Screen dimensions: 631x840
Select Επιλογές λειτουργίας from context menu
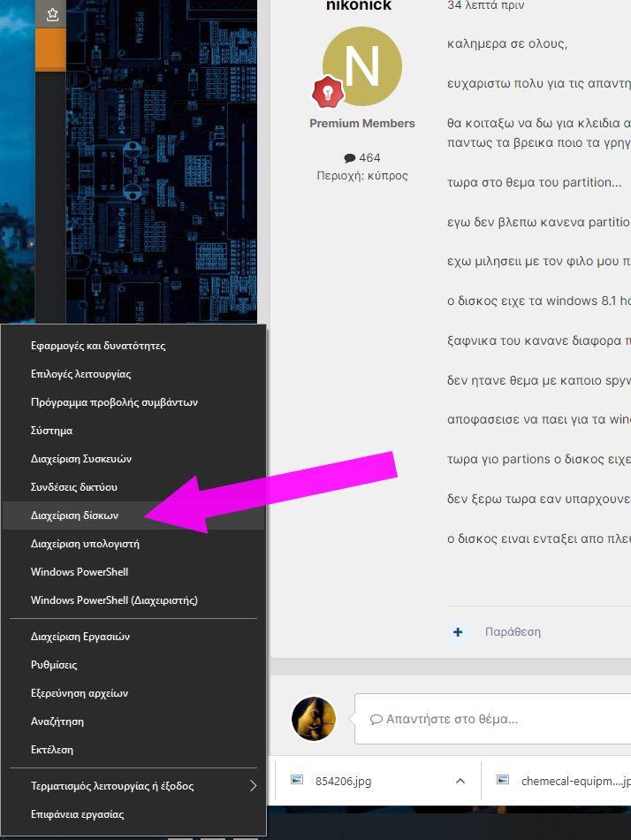(x=133, y=374)
